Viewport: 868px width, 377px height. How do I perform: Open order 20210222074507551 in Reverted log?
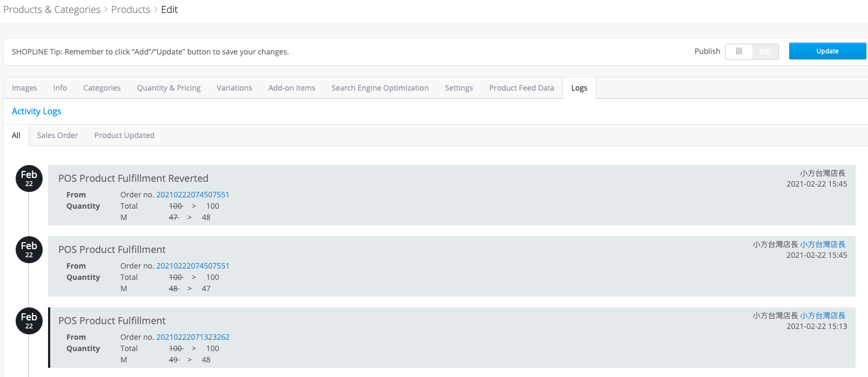point(193,195)
